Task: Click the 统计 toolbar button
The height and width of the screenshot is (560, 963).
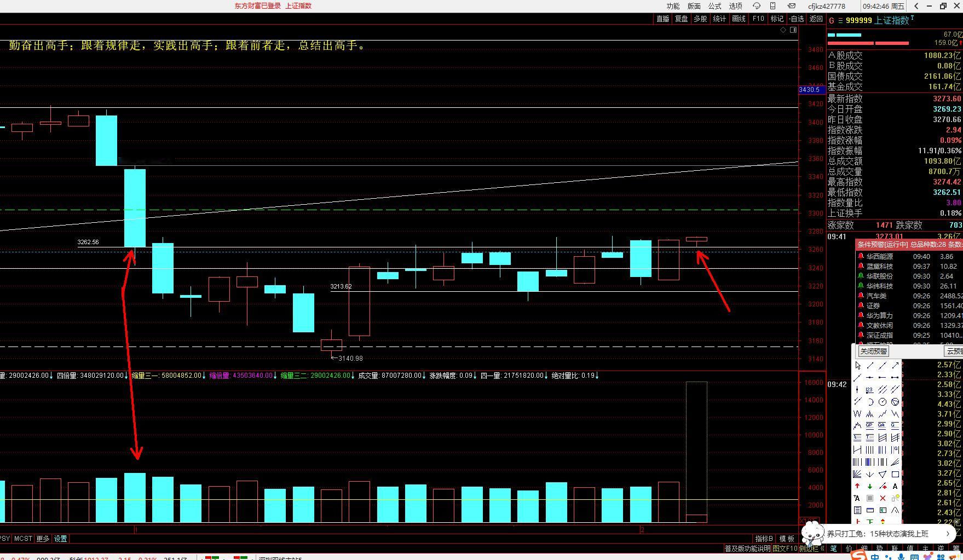Action: coord(719,19)
